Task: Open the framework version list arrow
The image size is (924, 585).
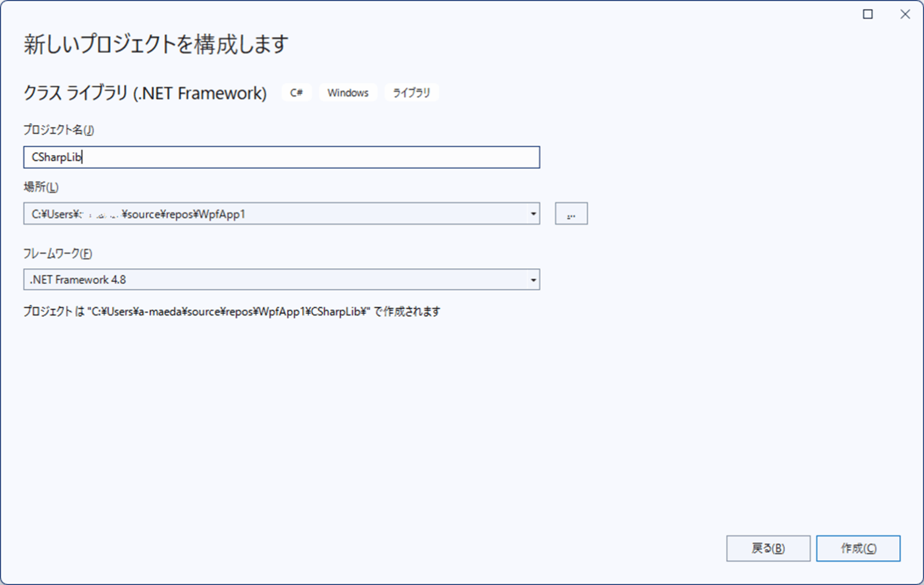Action: (x=532, y=280)
